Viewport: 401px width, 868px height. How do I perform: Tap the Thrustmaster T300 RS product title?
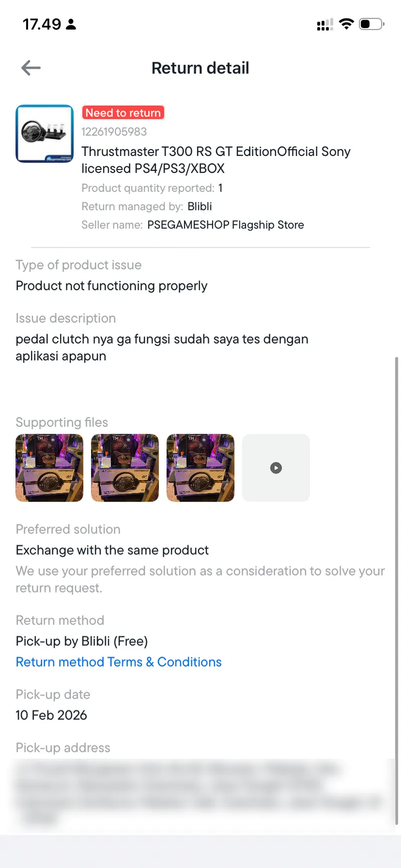[216, 160]
